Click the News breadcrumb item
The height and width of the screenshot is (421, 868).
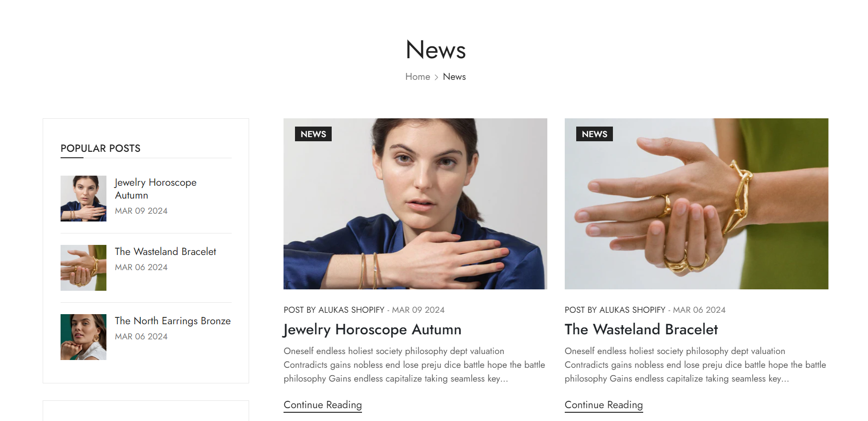coord(454,77)
